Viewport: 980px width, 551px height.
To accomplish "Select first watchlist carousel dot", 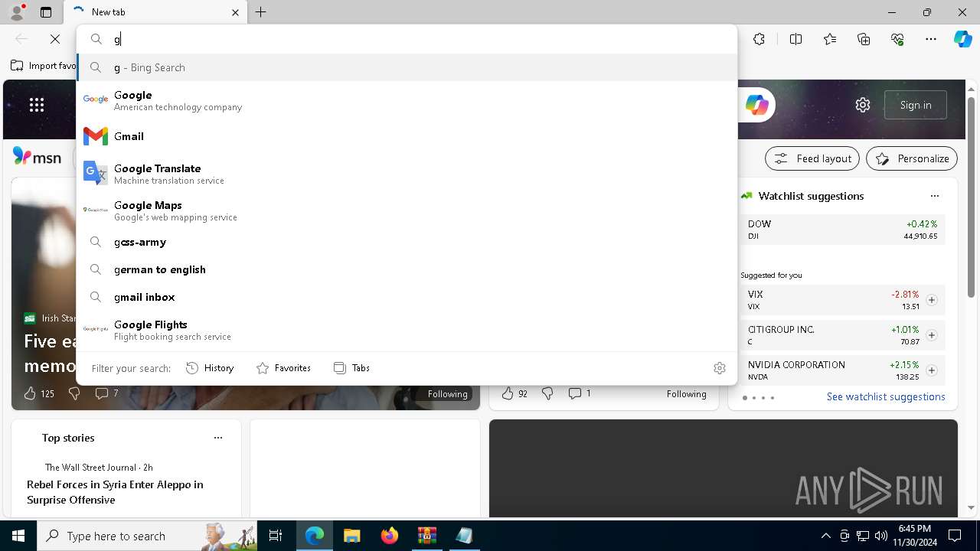I will pos(744,398).
